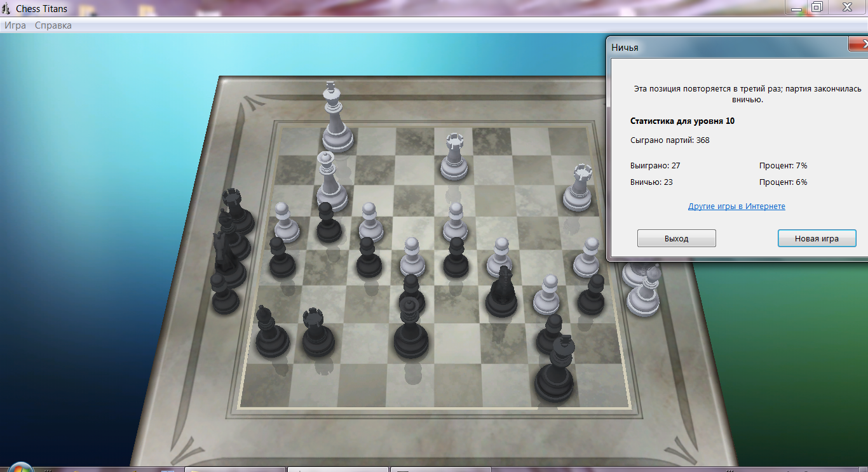Click the Выиграно: 27 text
Image resolution: width=868 pixels, height=472 pixels.
655,165
